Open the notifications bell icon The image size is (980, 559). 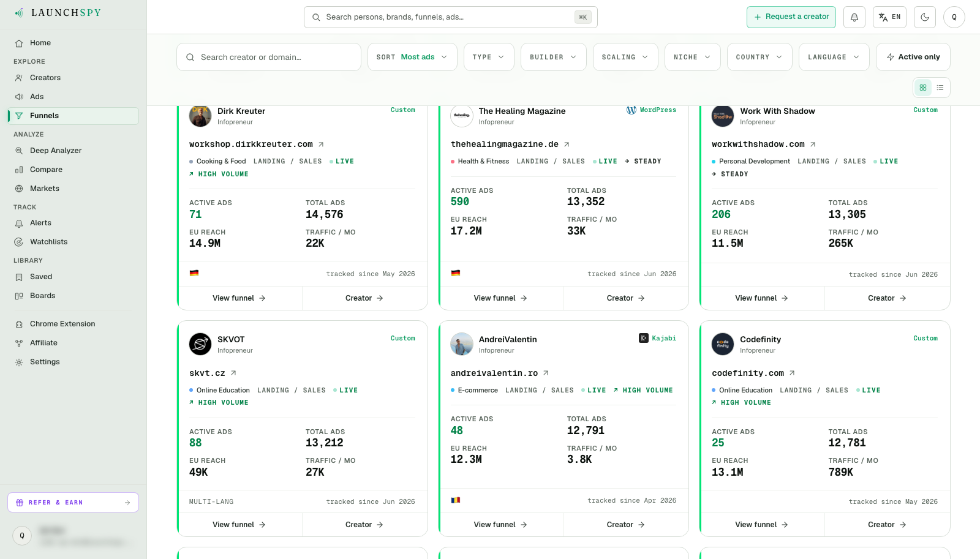click(x=854, y=17)
